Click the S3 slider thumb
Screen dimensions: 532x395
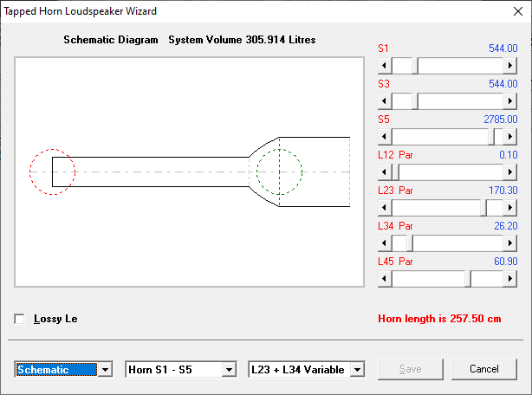pyautogui.click(x=415, y=101)
